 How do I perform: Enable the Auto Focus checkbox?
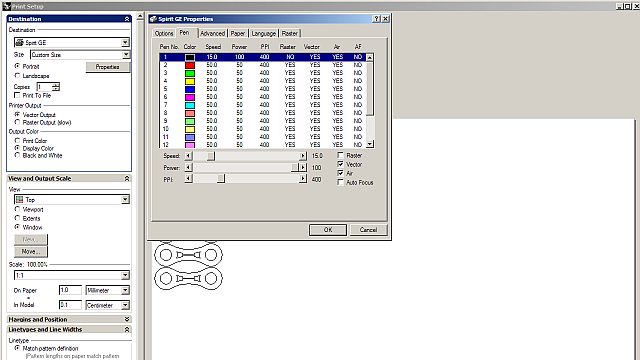340,182
